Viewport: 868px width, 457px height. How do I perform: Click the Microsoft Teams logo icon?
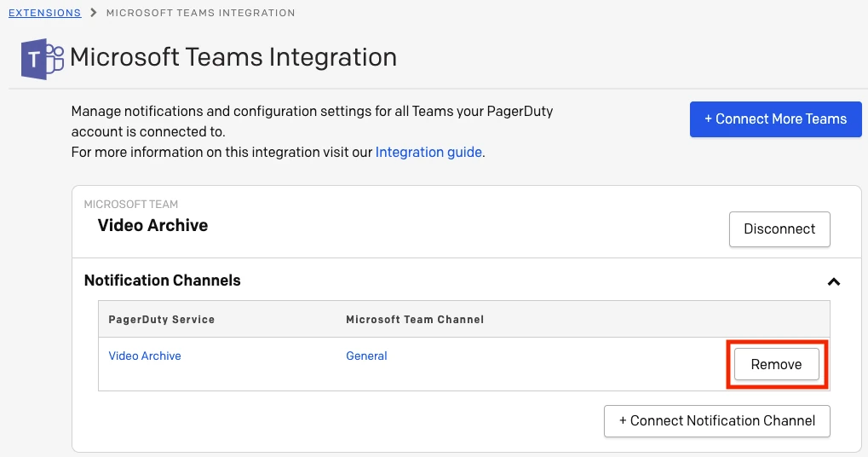(42, 59)
